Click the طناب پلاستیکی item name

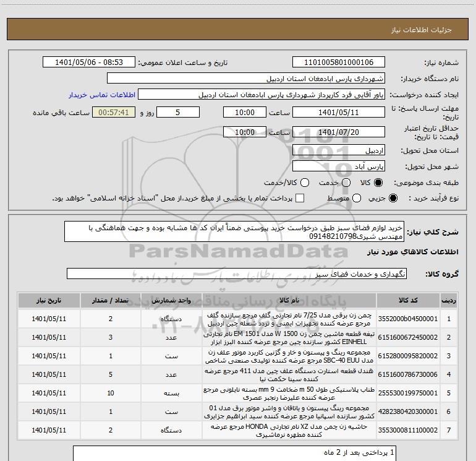coord(289,393)
